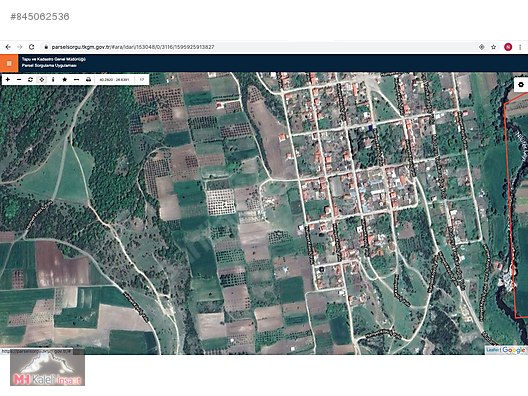
Task: Click the Tapu ve Kadastro Genel Müdürlüğü title
Action: point(54,59)
